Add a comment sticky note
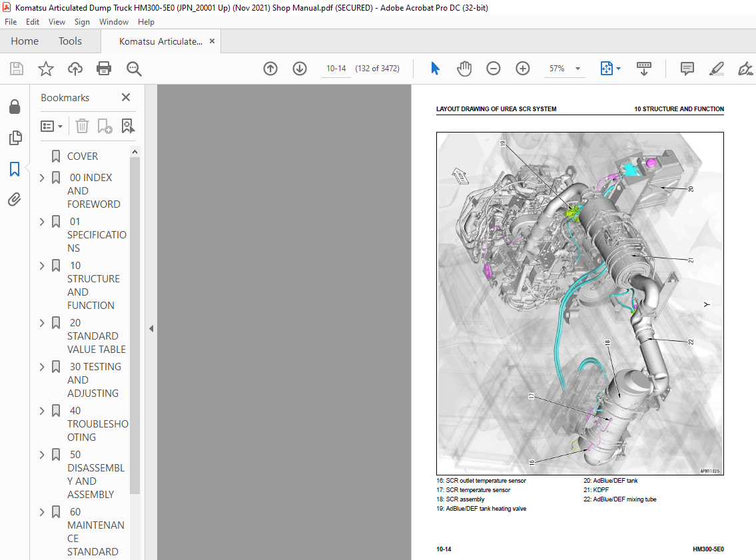The height and width of the screenshot is (560, 756). pos(687,69)
